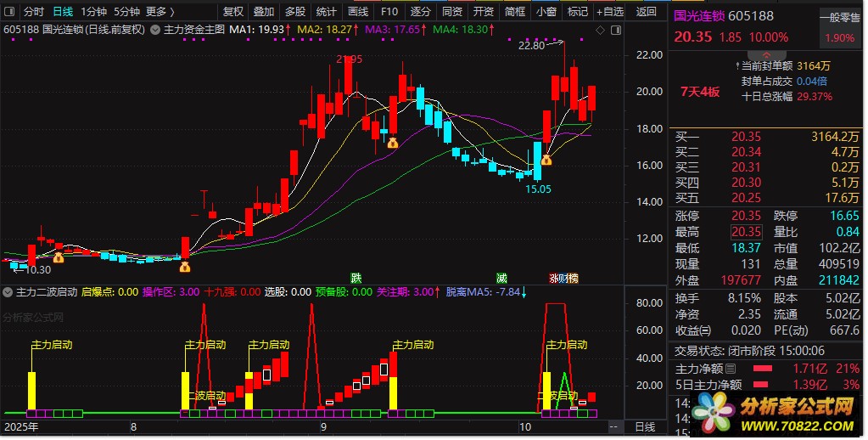Switch to the 分时 intraday tab

click(x=33, y=12)
